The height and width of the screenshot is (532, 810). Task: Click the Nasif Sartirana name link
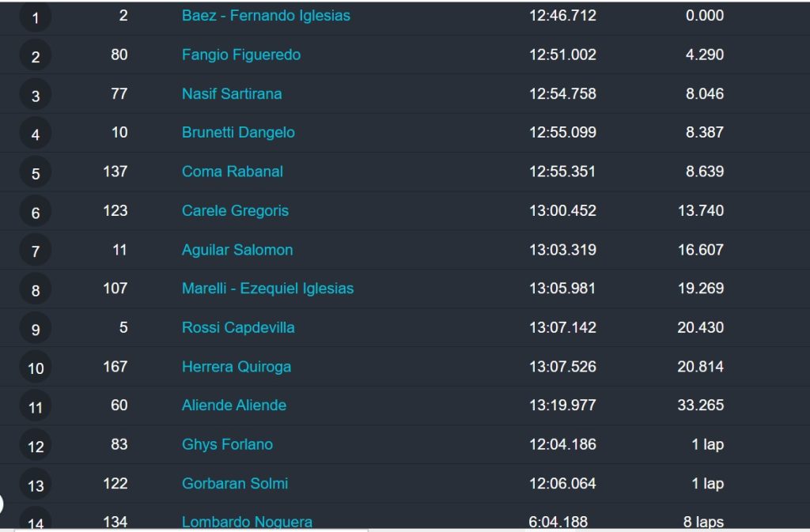[232, 94]
